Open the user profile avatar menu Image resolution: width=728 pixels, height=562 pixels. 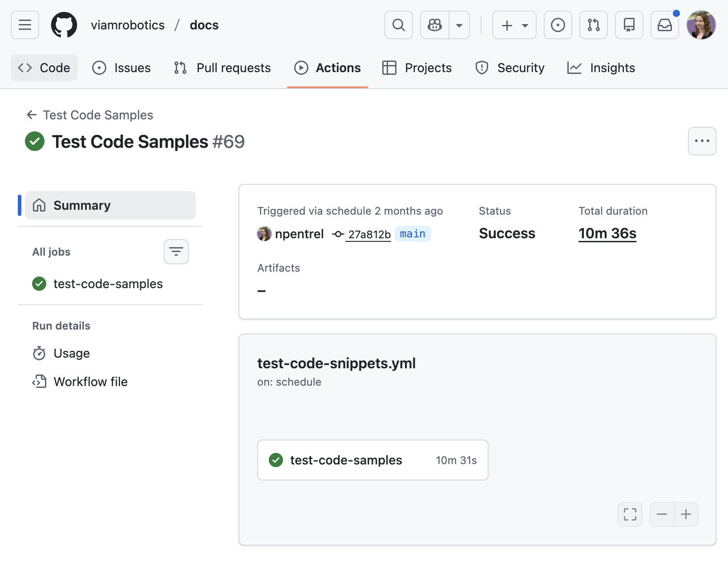click(701, 25)
